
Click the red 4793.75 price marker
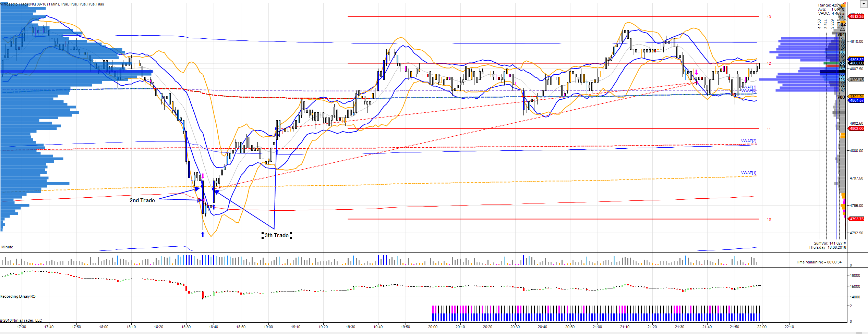pyautogui.click(x=856, y=219)
